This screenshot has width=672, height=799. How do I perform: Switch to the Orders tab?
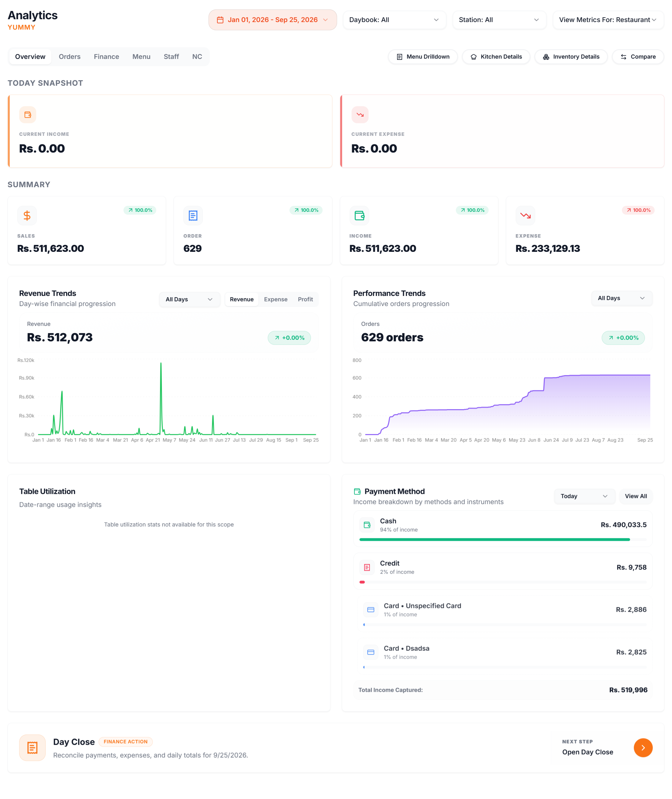click(70, 57)
